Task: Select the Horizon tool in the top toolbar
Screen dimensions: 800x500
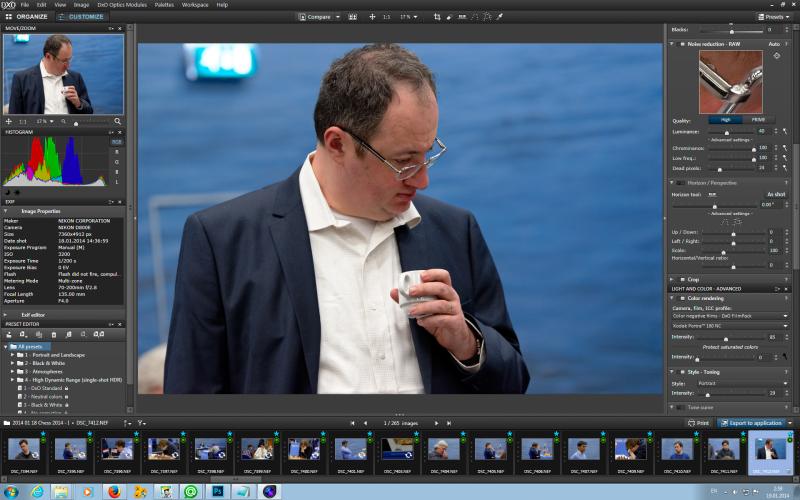Action: pos(462,17)
